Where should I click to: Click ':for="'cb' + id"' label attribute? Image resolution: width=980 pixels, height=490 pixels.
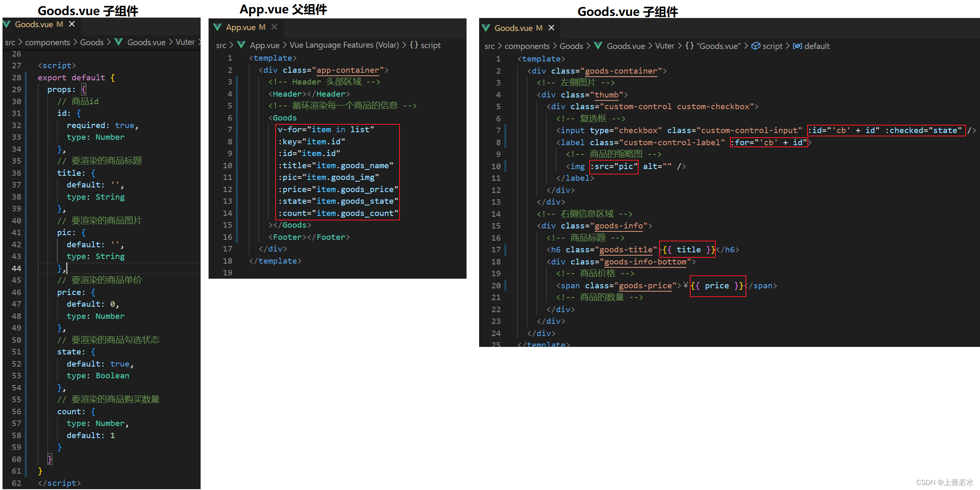click(x=769, y=142)
